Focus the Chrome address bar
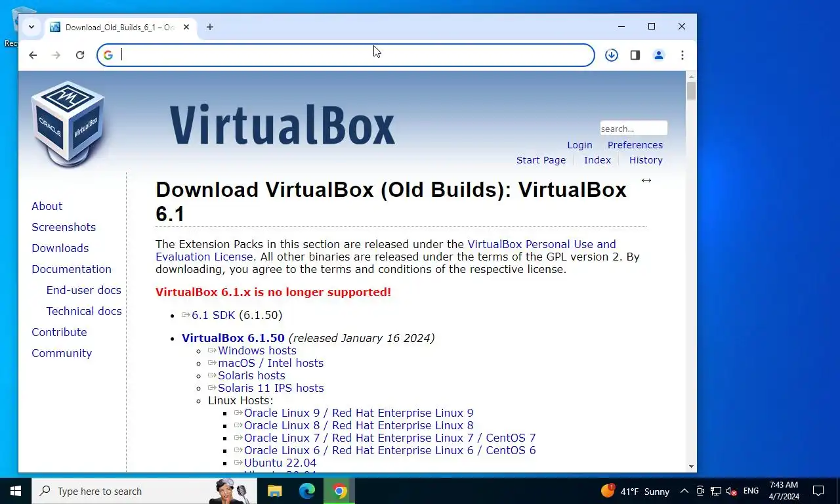Image resolution: width=840 pixels, height=504 pixels. (346, 55)
